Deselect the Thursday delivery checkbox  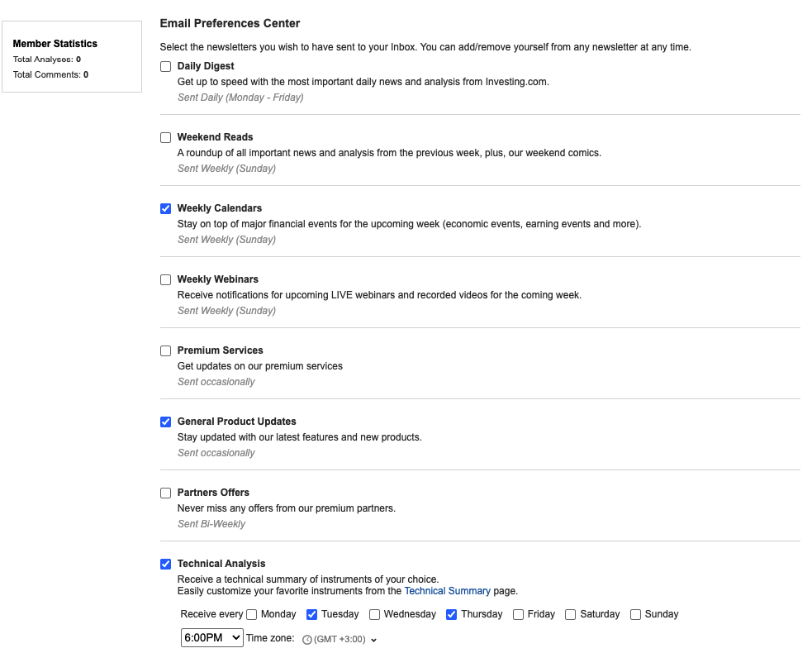coord(452,615)
